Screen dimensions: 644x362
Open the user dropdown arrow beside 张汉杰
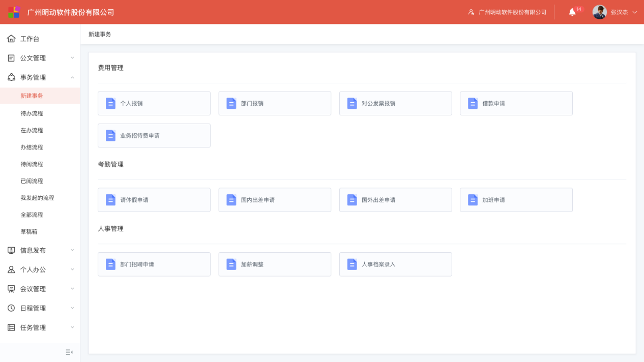click(x=634, y=12)
